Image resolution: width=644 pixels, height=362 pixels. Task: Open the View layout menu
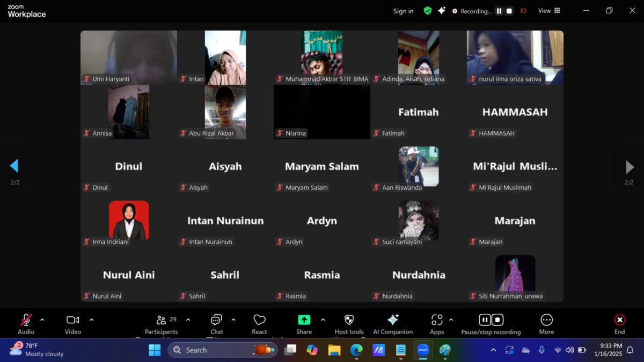[x=549, y=11]
